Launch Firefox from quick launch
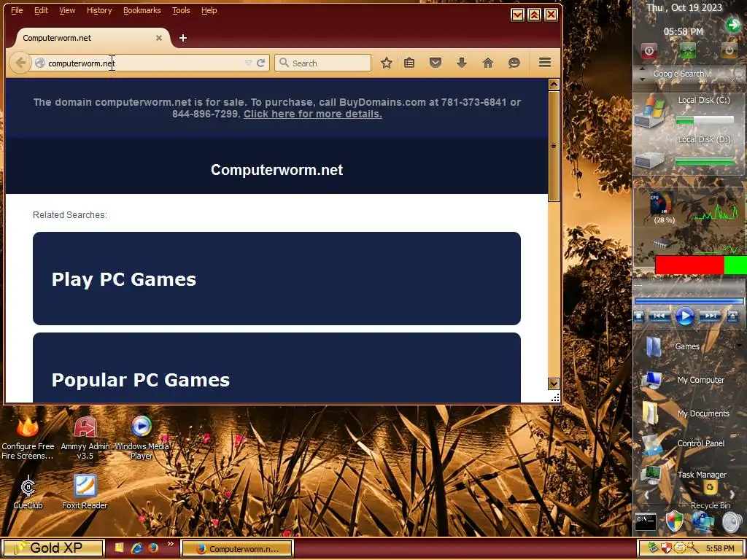 tap(153, 548)
